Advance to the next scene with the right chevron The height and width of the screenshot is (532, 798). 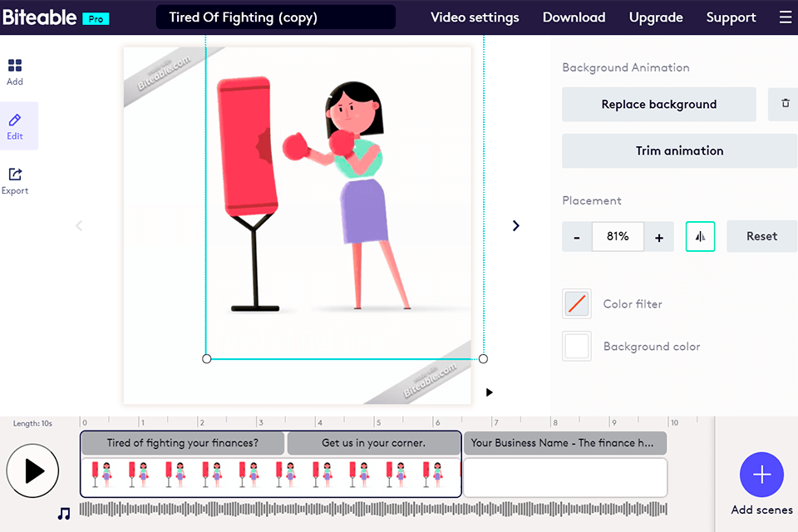click(515, 225)
